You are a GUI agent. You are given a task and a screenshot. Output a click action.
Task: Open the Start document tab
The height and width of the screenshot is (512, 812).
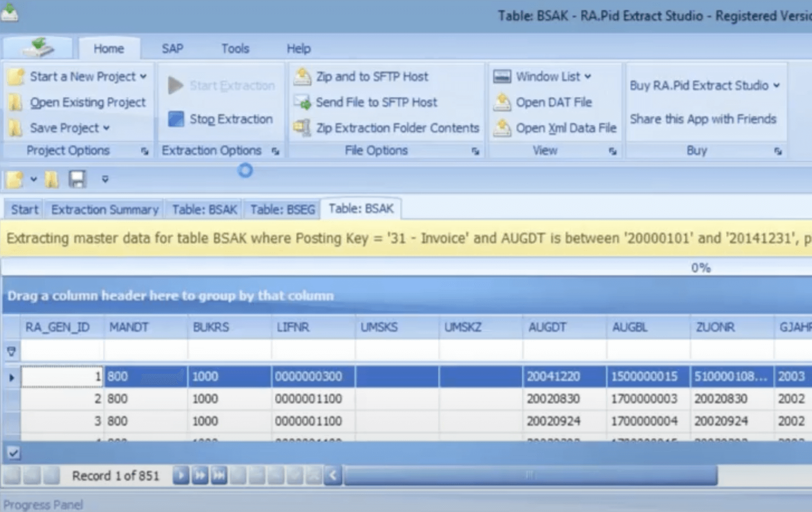25,210
